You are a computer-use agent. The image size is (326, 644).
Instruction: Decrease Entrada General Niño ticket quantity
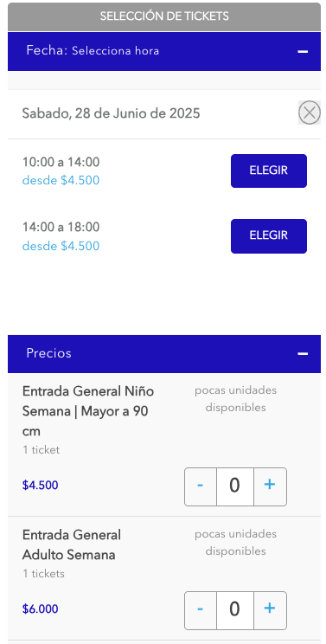coord(201,486)
